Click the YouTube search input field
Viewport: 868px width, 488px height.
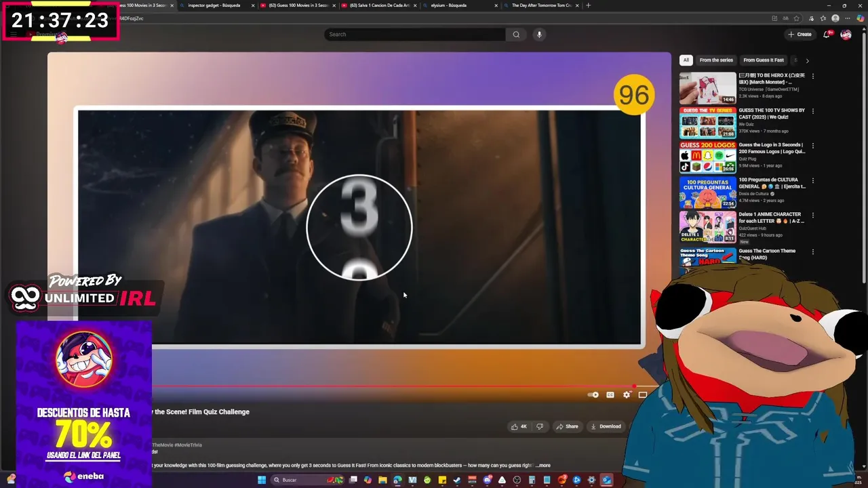(x=415, y=35)
